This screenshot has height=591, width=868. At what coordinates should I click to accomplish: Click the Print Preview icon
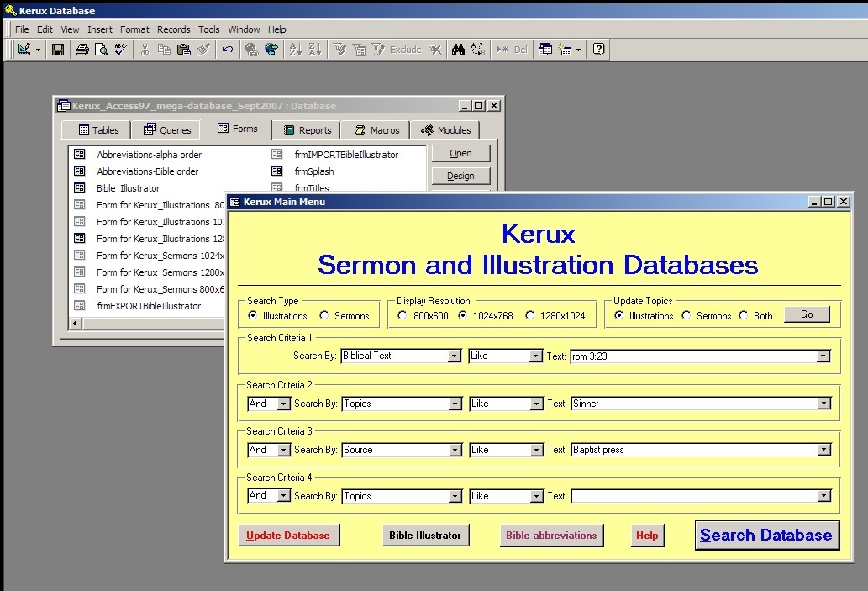102,50
